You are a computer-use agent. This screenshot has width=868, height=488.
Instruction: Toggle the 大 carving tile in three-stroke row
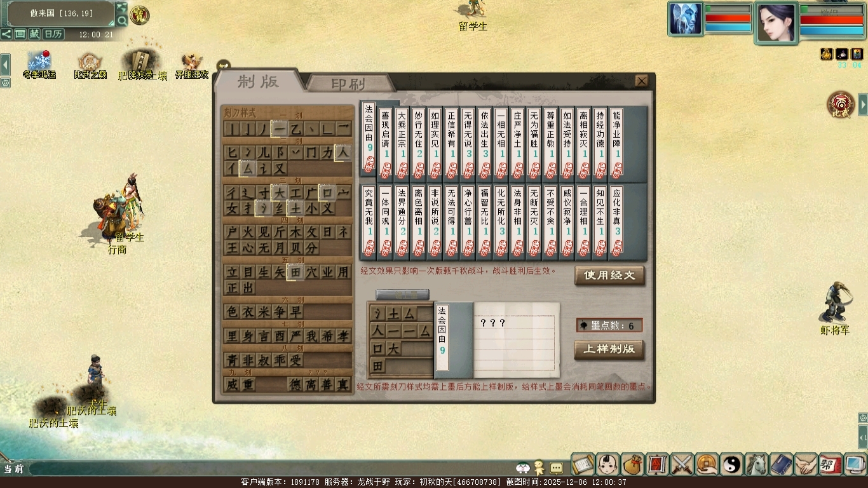[x=280, y=192]
